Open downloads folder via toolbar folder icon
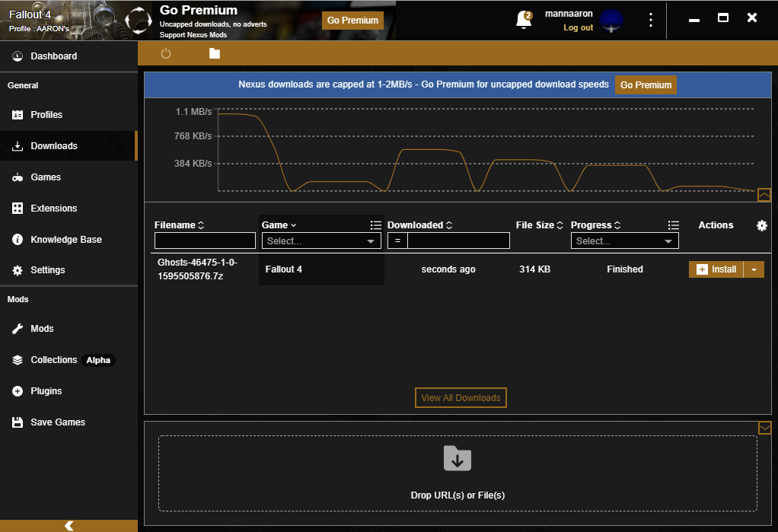 click(215, 53)
